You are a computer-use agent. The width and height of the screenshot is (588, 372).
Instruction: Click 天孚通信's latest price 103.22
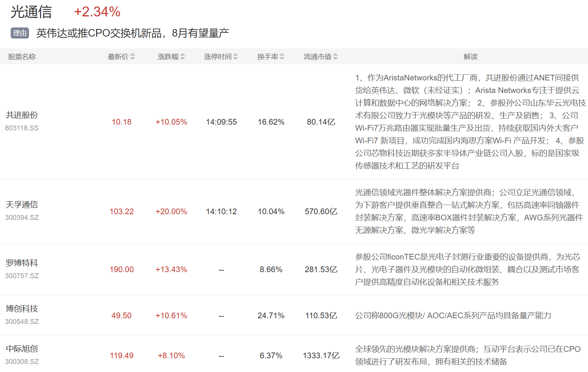(122, 212)
